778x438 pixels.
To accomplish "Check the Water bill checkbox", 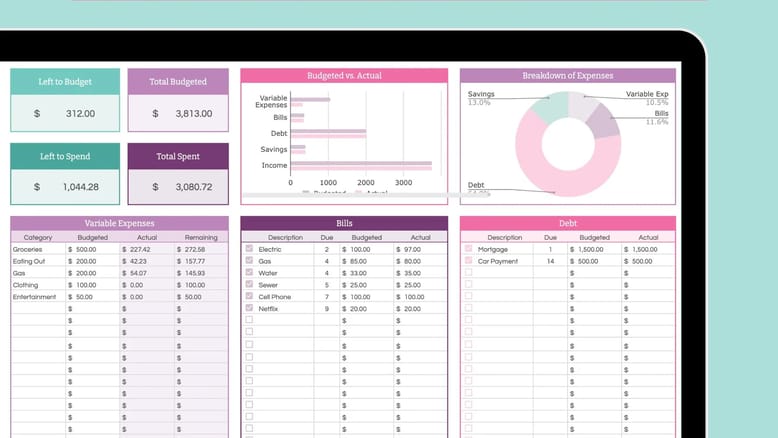I will (x=249, y=273).
